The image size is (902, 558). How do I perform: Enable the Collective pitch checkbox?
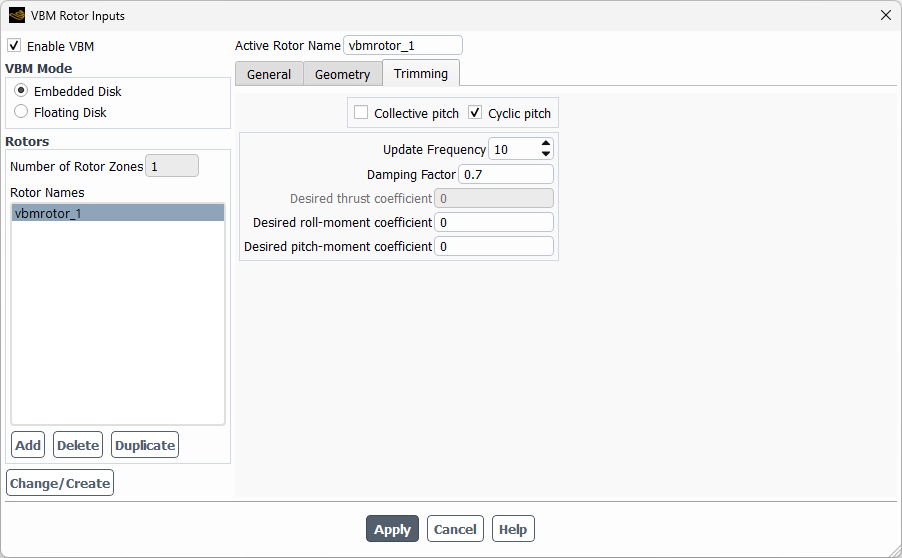tap(361, 112)
